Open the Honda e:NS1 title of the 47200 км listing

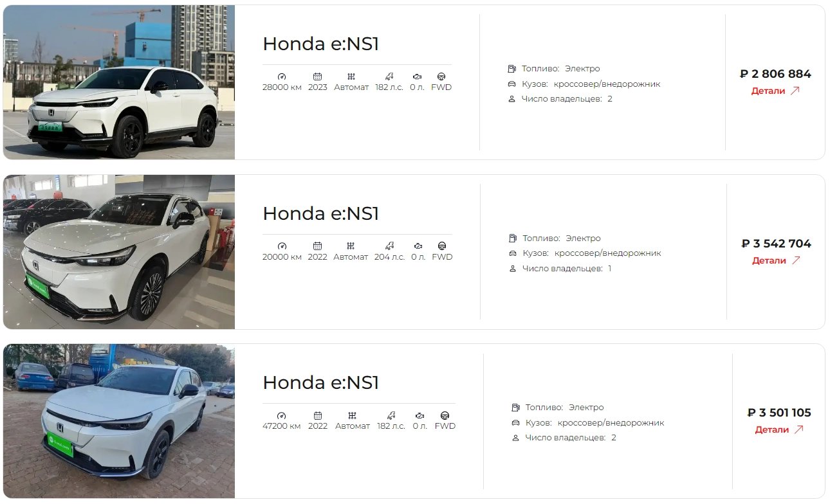[x=320, y=382]
